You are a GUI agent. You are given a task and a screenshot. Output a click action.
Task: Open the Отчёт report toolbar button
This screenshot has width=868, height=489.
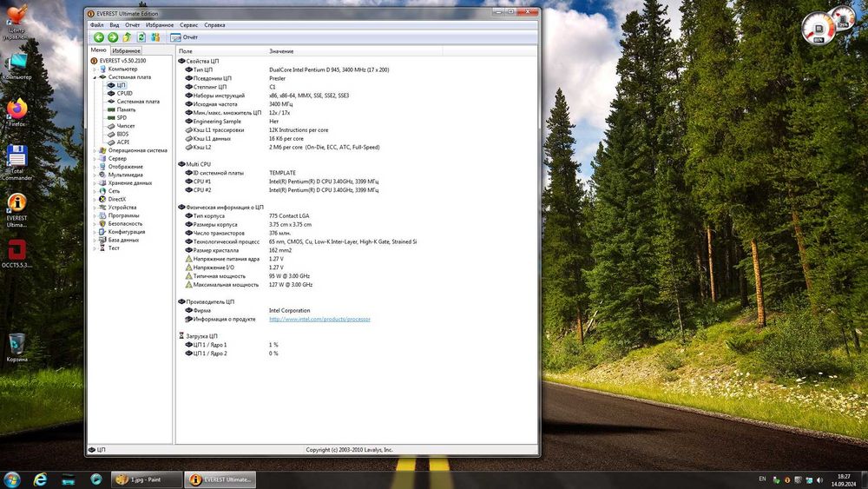[x=184, y=37]
